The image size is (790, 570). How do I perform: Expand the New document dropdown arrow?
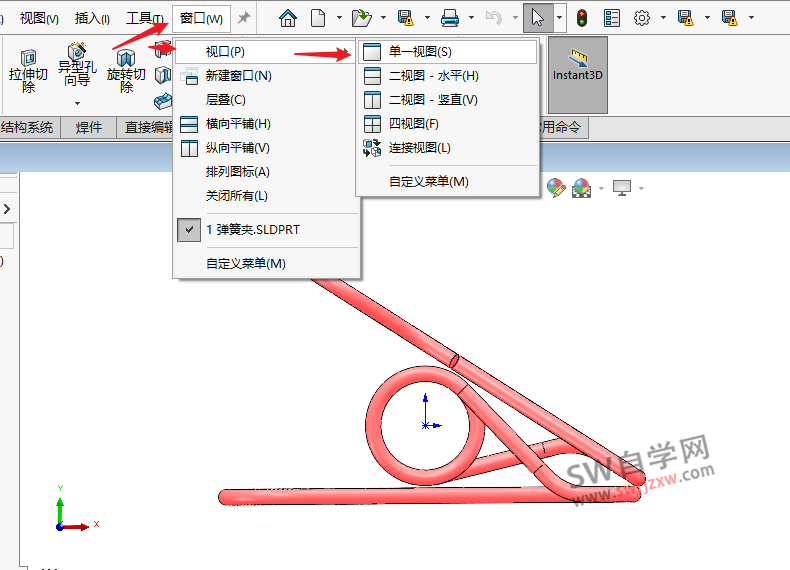(339, 18)
